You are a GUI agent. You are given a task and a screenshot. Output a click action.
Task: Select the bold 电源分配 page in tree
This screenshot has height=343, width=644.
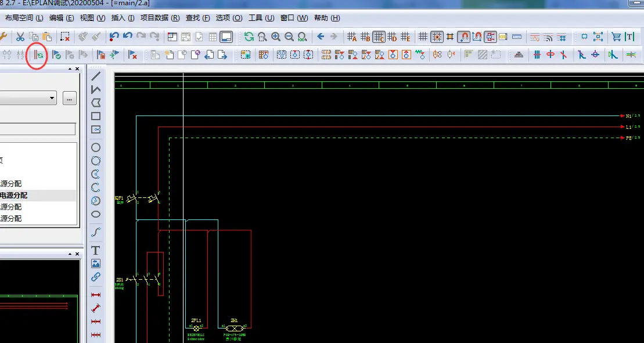tap(14, 196)
